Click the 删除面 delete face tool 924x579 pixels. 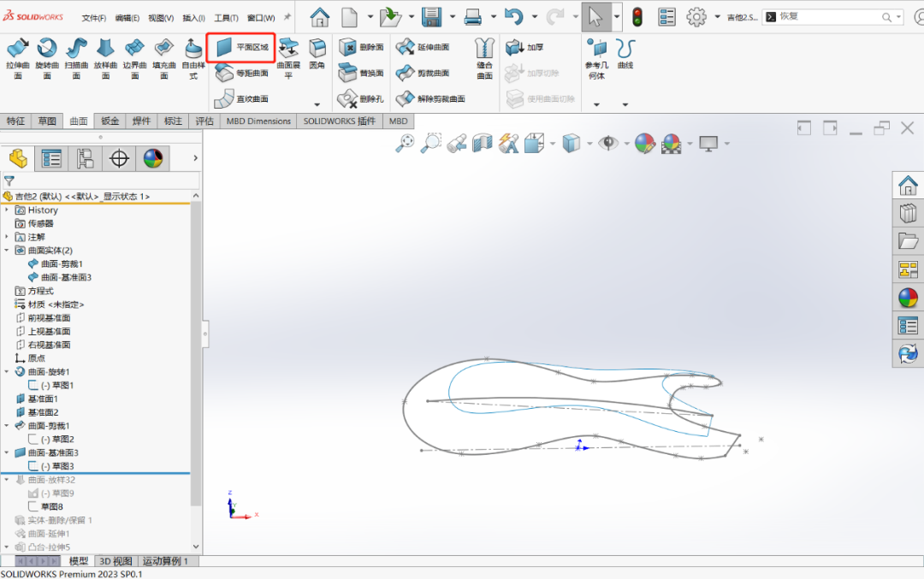362,47
